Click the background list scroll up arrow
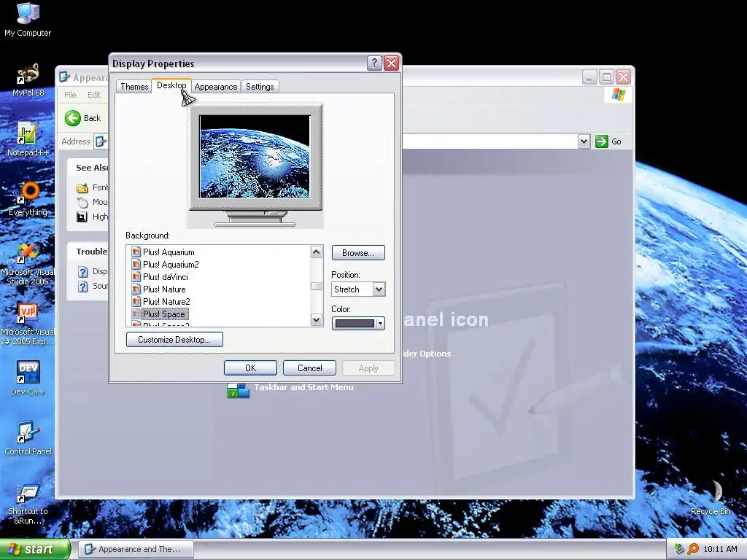The image size is (747, 560). click(x=317, y=252)
